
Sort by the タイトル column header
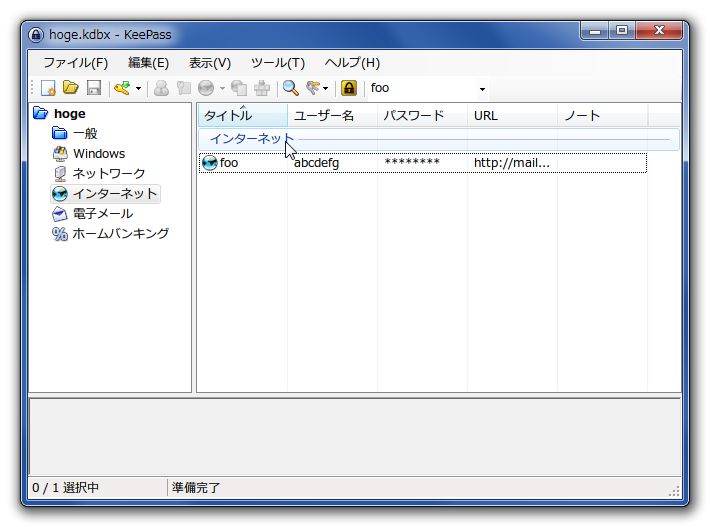(x=243, y=115)
